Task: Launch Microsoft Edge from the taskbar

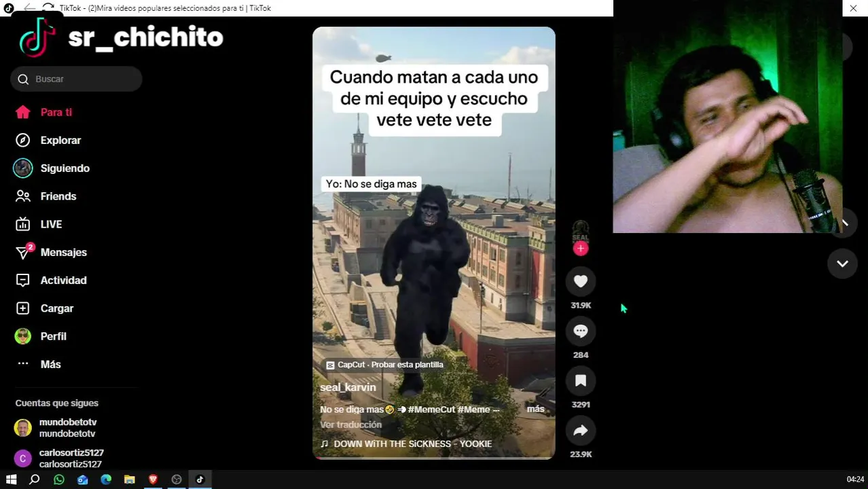Action: click(106, 479)
